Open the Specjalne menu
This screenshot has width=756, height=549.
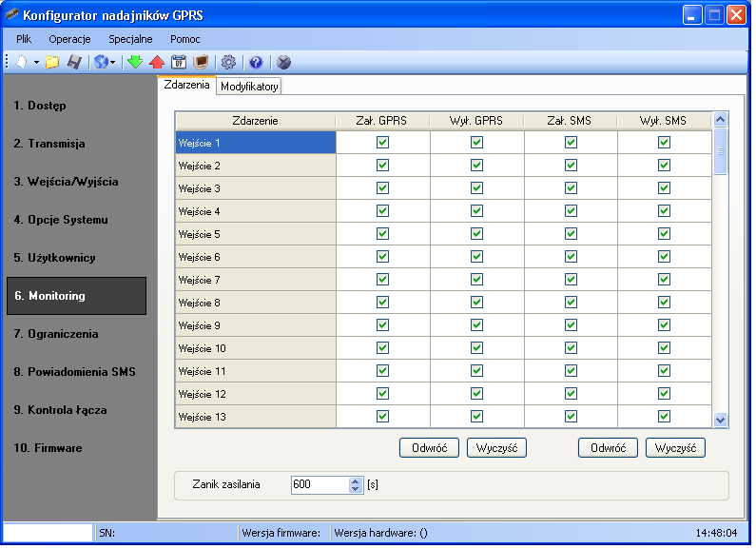point(130,39)
